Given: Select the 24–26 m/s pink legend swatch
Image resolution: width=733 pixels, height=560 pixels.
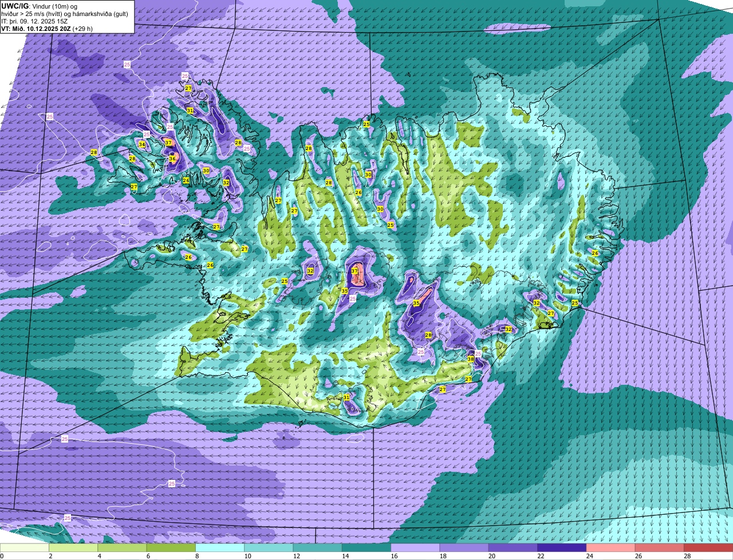Looking at the screenshot, I should 611,547.
